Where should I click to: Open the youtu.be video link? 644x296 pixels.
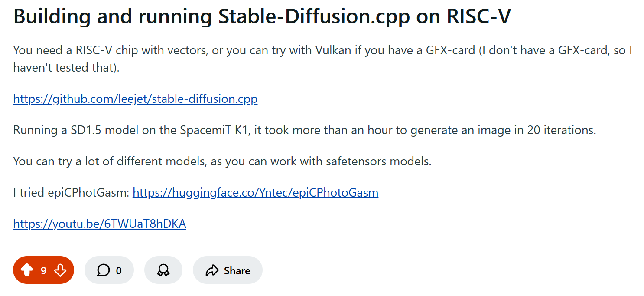[100, 224]
